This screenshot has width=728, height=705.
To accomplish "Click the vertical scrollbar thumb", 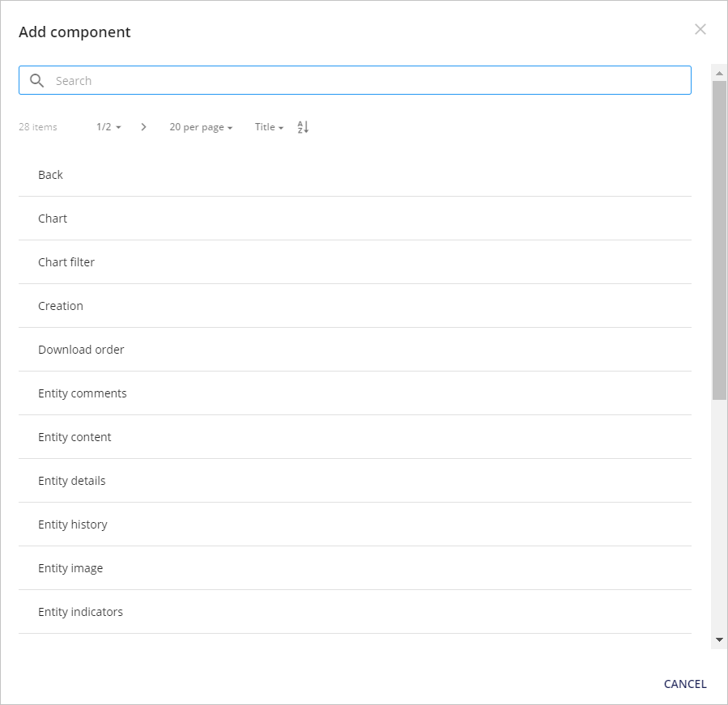I will pyautogui.click(x=719, y=240).
